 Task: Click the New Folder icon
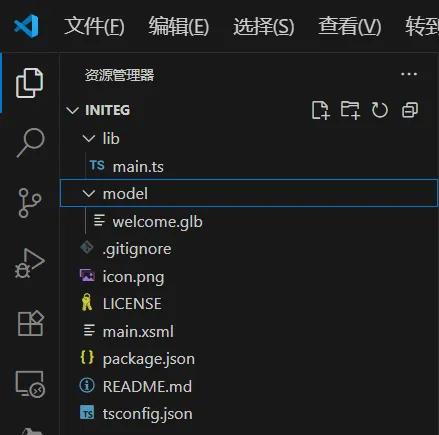click(350, 110)
